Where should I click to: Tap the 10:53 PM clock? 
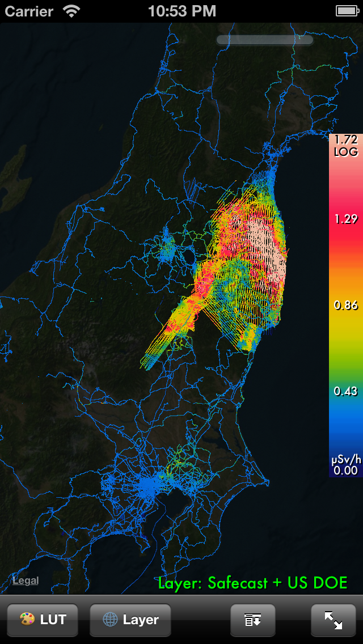(181, 11)
